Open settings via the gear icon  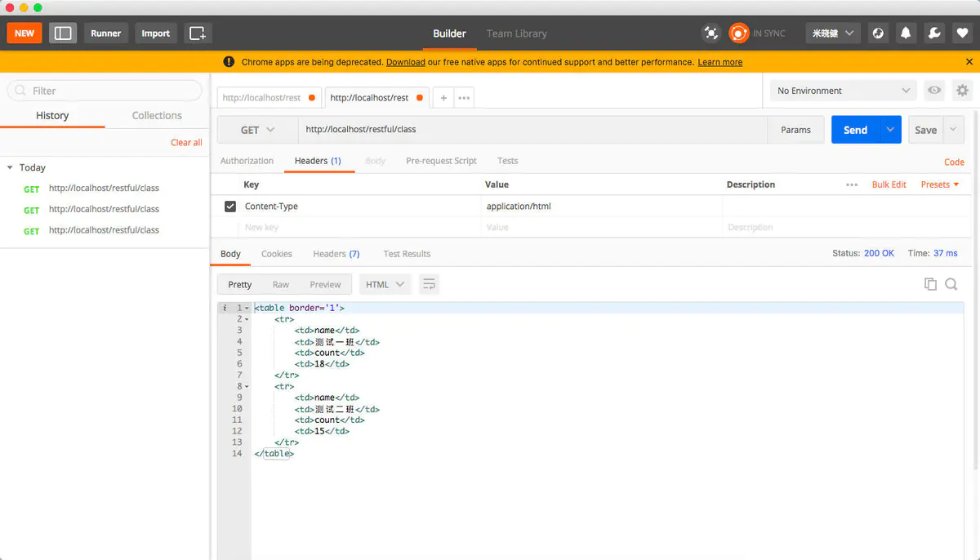click(x=961, y=90)
